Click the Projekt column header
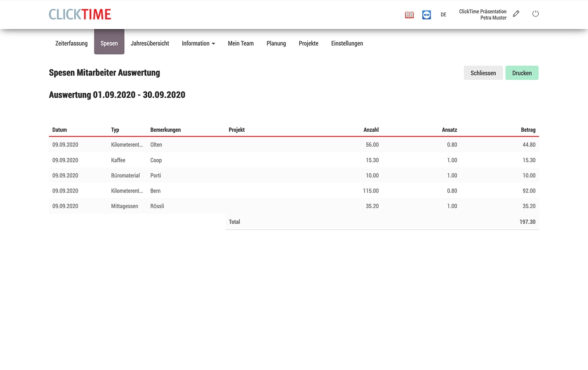 [237, 130]
